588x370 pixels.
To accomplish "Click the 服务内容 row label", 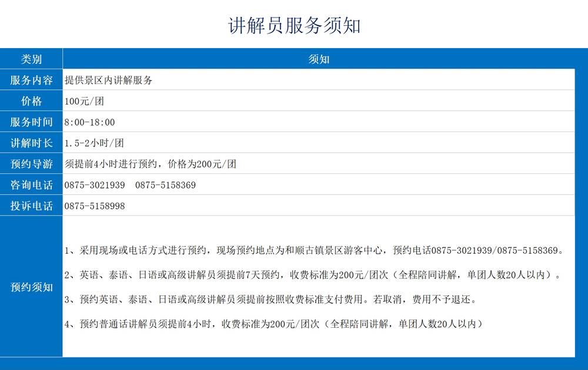I will pos(31,80).
